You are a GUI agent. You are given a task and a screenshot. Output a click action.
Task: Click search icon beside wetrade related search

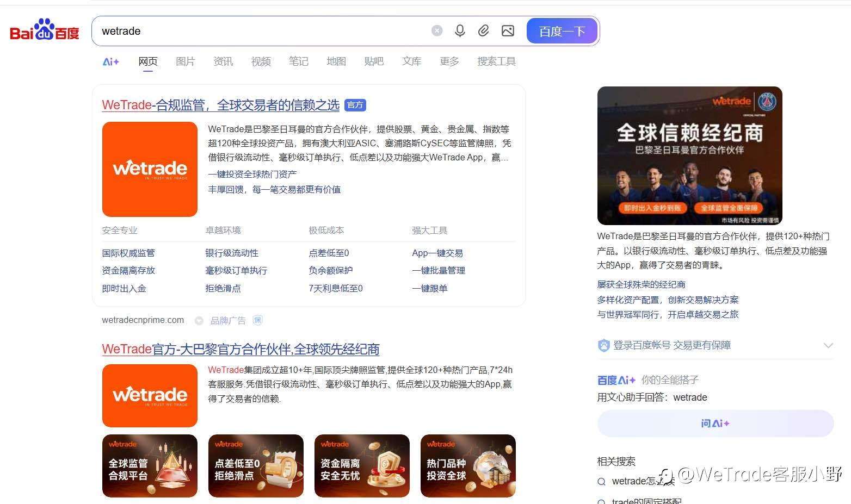(x=602, y=481)
